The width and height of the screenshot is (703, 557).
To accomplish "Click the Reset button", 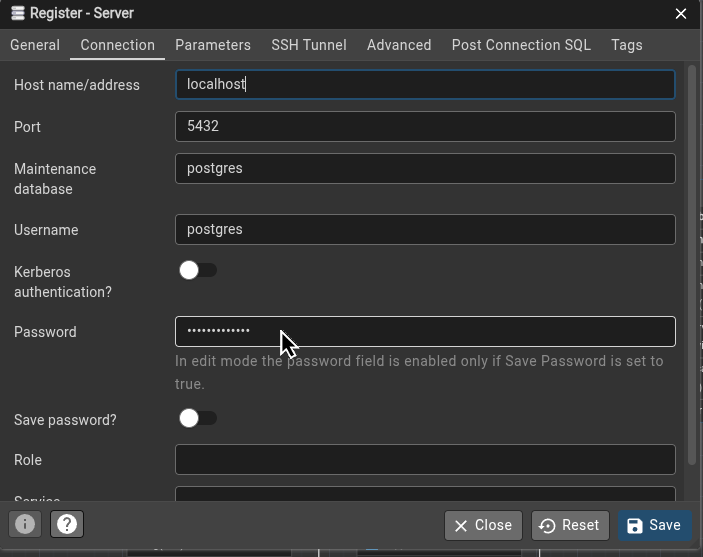I will tap(569, 525).
